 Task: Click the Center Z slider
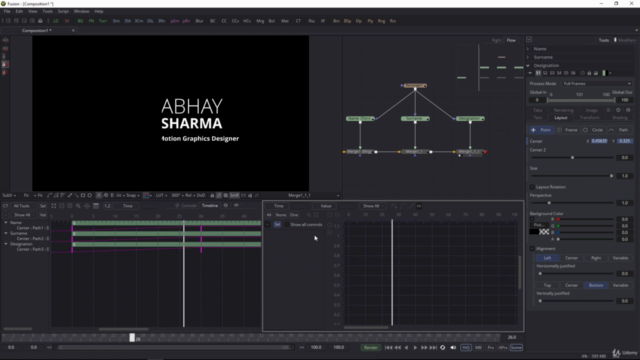click(572, 158)
